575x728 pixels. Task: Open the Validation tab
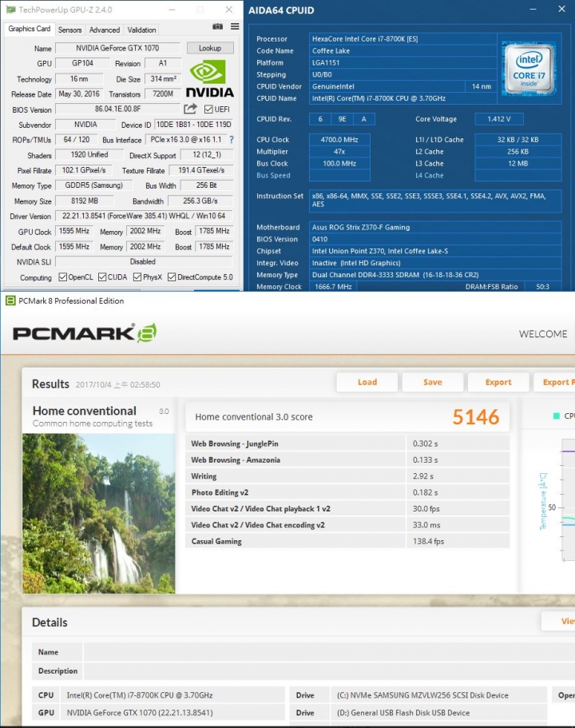tap(141, 30)
